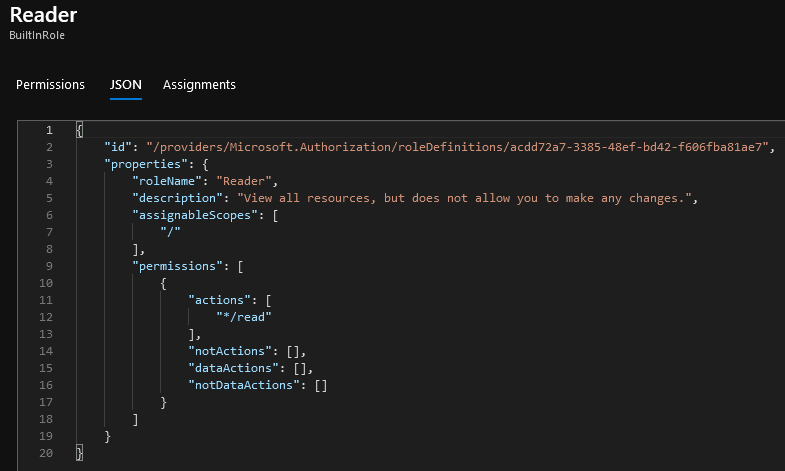Select the JSON tab
This screenshot has height=471, width=785.
pyautogui.click(x=126, y=85)
